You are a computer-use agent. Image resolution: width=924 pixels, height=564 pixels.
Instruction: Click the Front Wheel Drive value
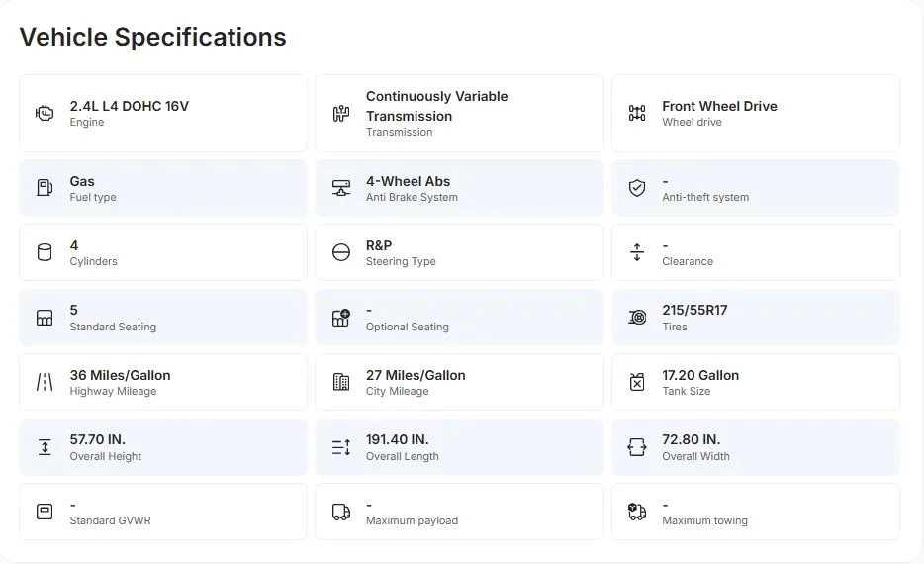719,106
